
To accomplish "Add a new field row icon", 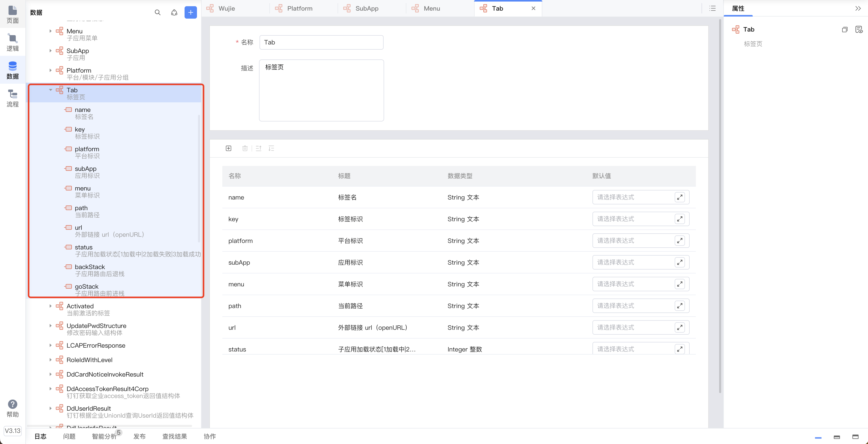I will click(229, 148).
